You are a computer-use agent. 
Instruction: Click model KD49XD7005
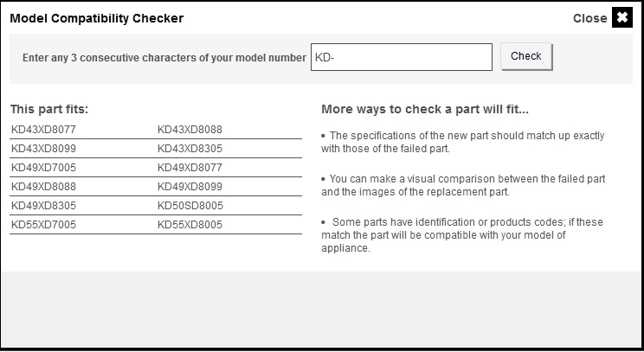pos(44,168)
